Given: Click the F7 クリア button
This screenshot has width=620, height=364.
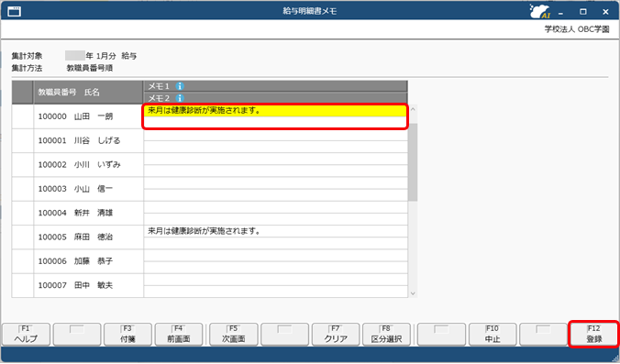Looking at the screenshot, I should pyautogui.click(x=336, y=335).
